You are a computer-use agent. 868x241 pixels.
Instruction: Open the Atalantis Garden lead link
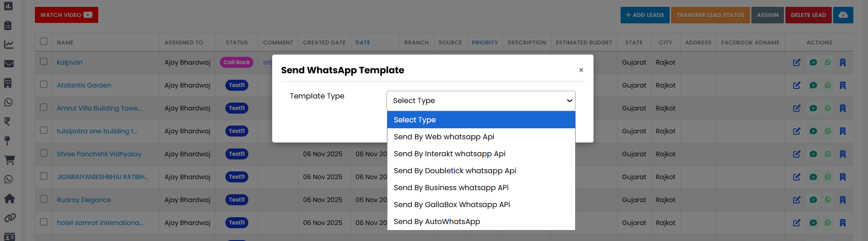coord(84,85)
